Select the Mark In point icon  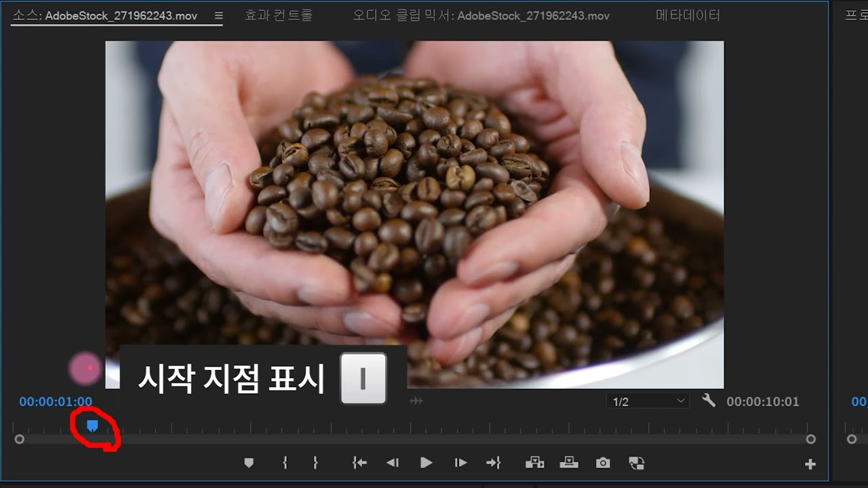coord(285,462)
